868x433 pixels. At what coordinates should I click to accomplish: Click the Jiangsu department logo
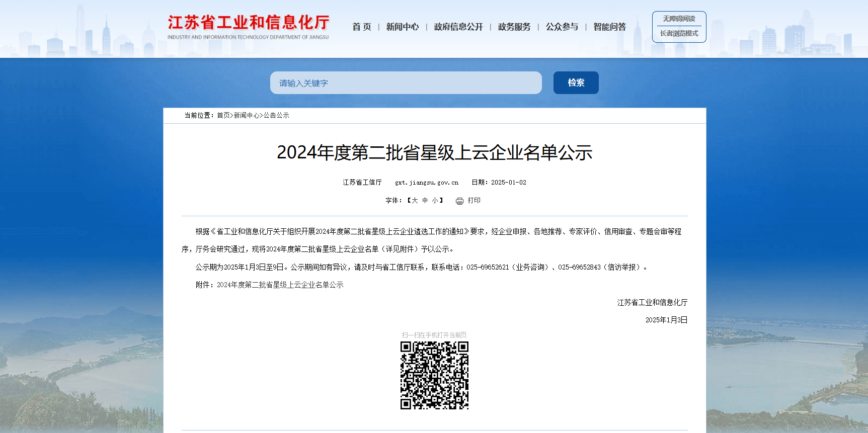point(248,27)
